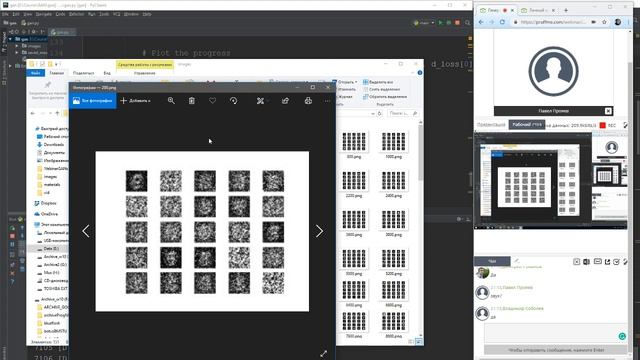Open the Поделиться ribbon tab in Explorer
640x360 pixels.
click(x=83, y=73)
